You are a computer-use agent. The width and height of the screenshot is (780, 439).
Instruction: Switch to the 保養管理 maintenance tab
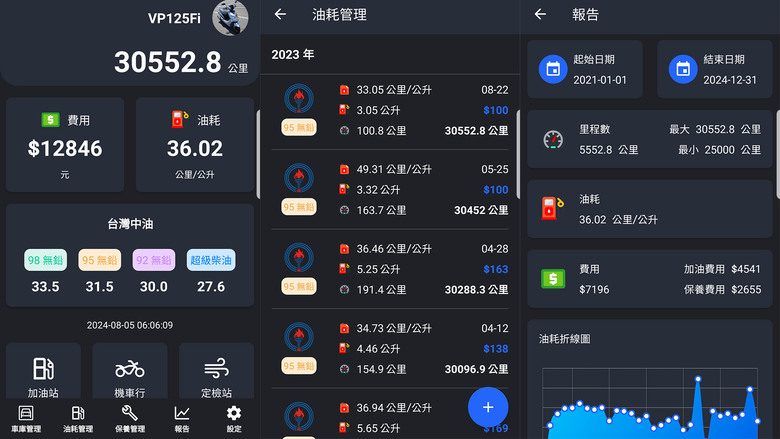coord(130,419)
